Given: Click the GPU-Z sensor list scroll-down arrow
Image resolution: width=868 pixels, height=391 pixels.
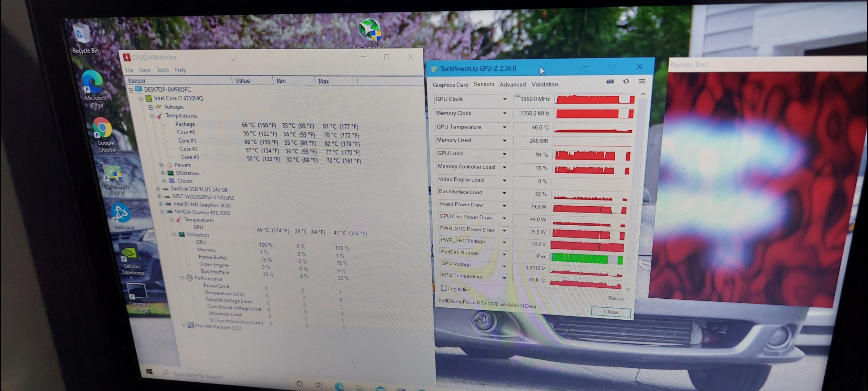Looking at the screenshot, I should (x=628, y=289).
